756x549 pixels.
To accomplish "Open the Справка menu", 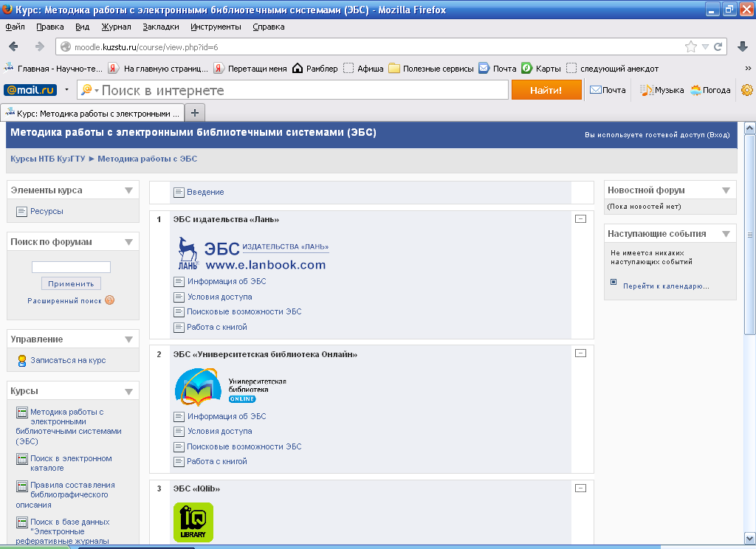I will [269, 27].
